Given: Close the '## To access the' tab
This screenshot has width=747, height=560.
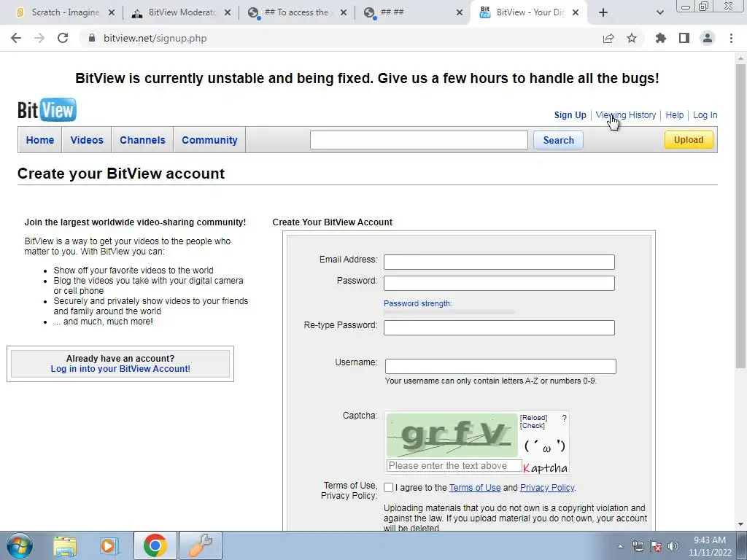Looking at the screenshot, I should coord(344,12).
